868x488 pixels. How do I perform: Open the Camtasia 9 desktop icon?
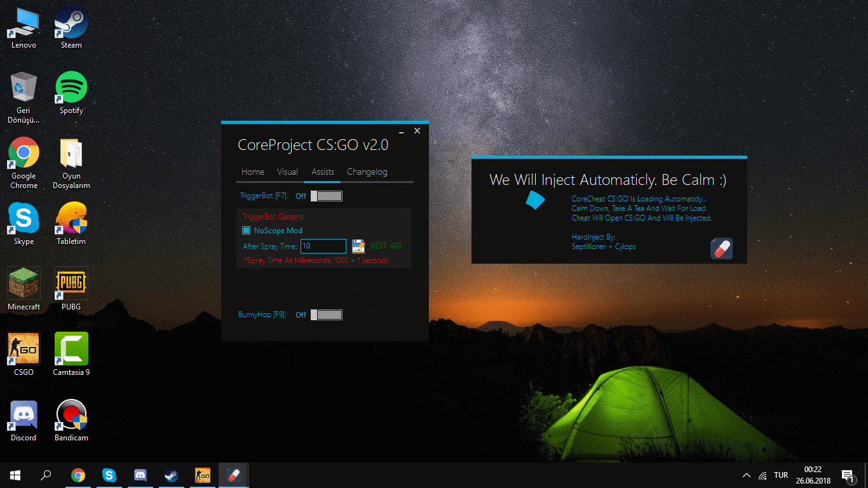point(71,355)
